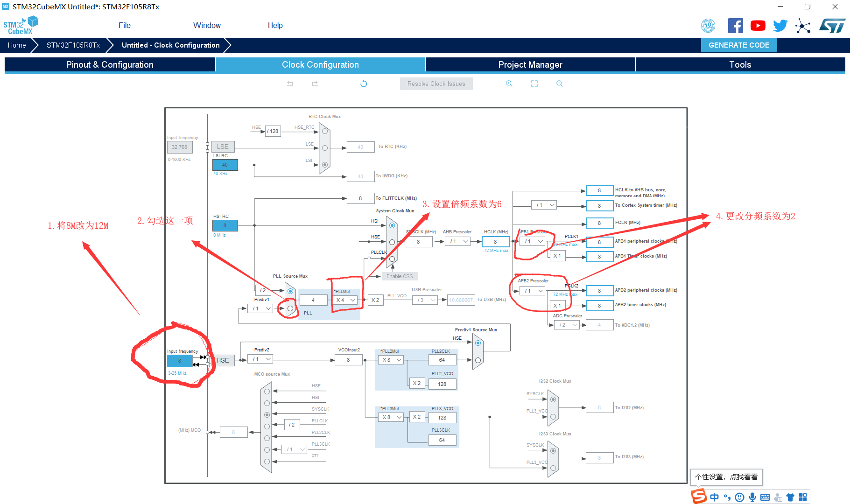Open the APB2 Prescaler dropdown

point(532,291)
